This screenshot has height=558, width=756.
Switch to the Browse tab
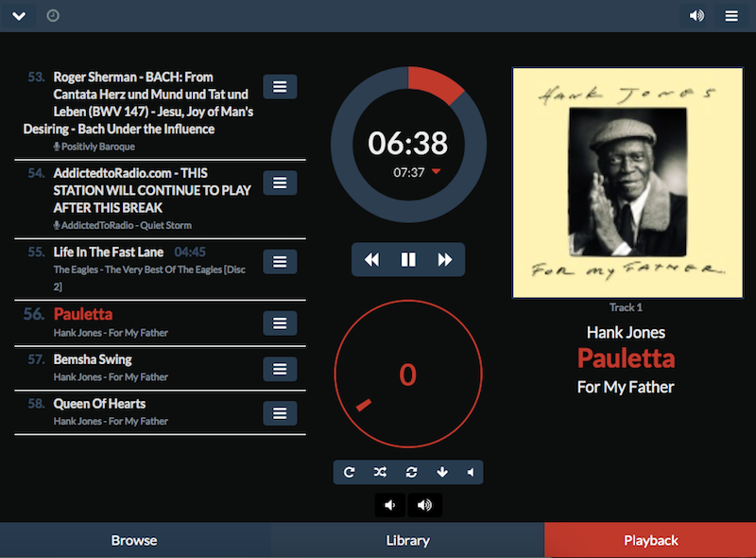point(134,540)
